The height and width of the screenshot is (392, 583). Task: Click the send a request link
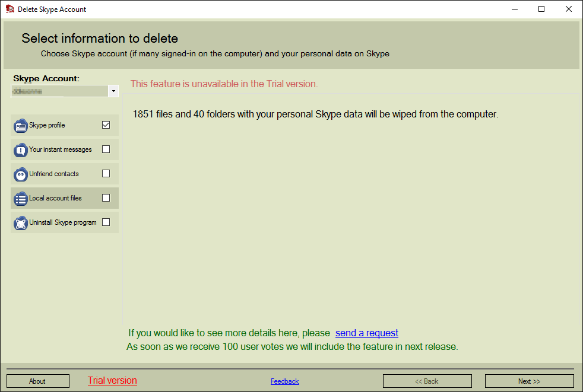pyautogui.click(x=367, y=333)
